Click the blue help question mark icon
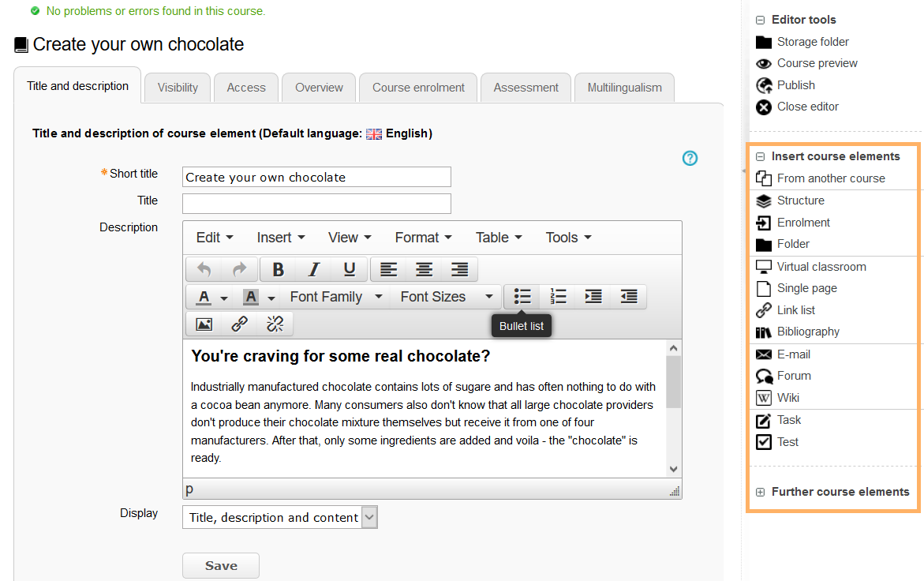The image size is (924, 581). [x=690, y=159]
